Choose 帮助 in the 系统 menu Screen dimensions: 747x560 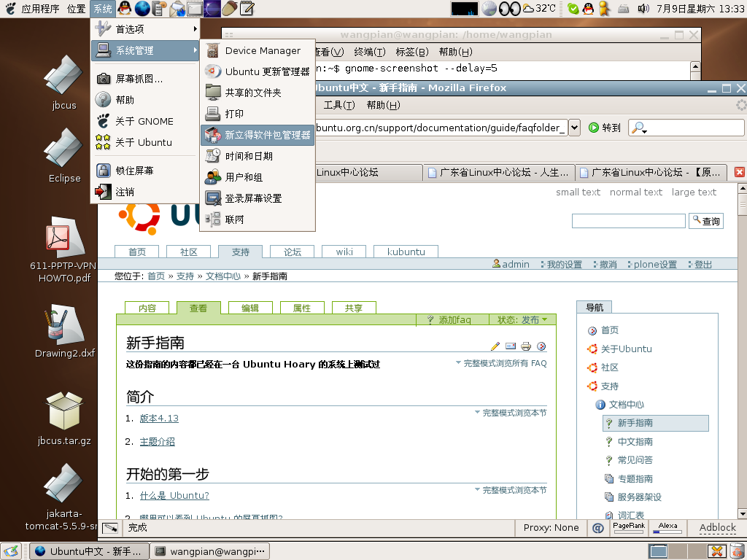pos(144,100)
